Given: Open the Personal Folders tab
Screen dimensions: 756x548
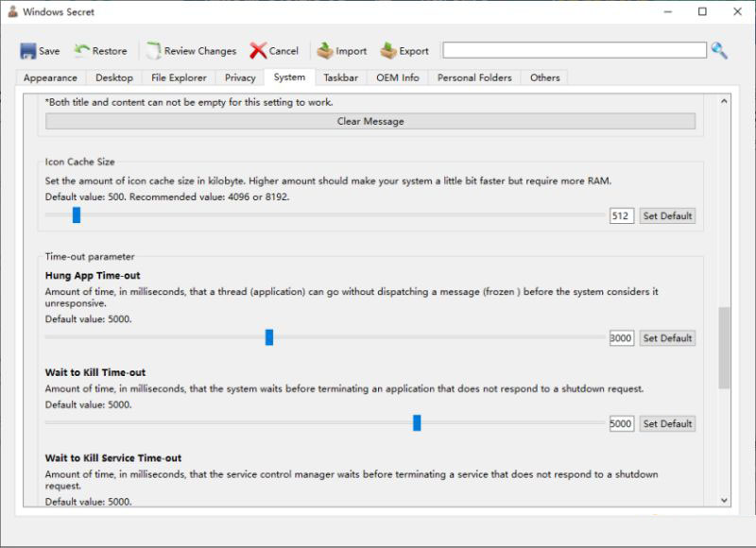Looking at the screenshot, I should click(474, 77).
